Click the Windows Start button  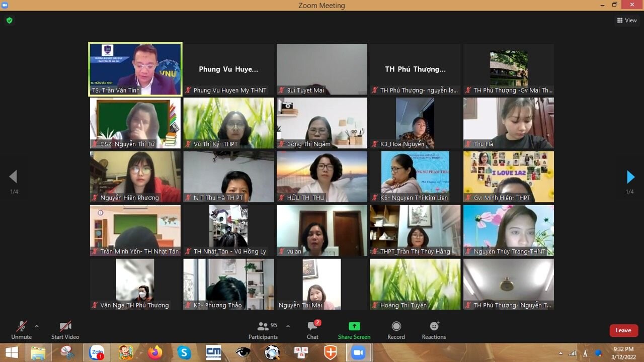coord(12,352)
